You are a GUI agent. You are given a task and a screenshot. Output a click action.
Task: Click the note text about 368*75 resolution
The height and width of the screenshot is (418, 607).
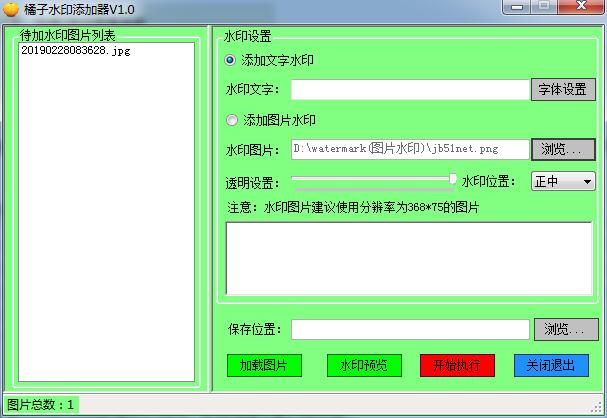(353, 208)
